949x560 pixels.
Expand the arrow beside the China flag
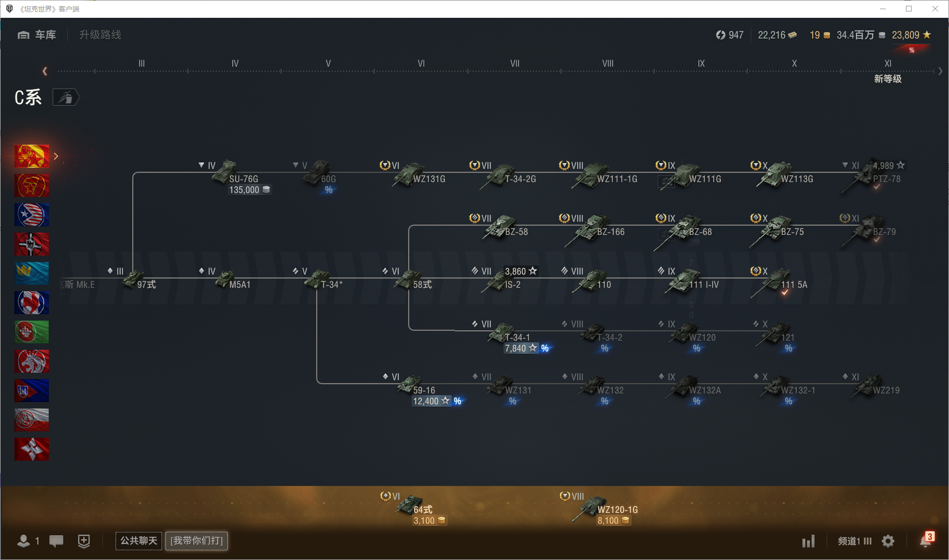pos(56,156)
